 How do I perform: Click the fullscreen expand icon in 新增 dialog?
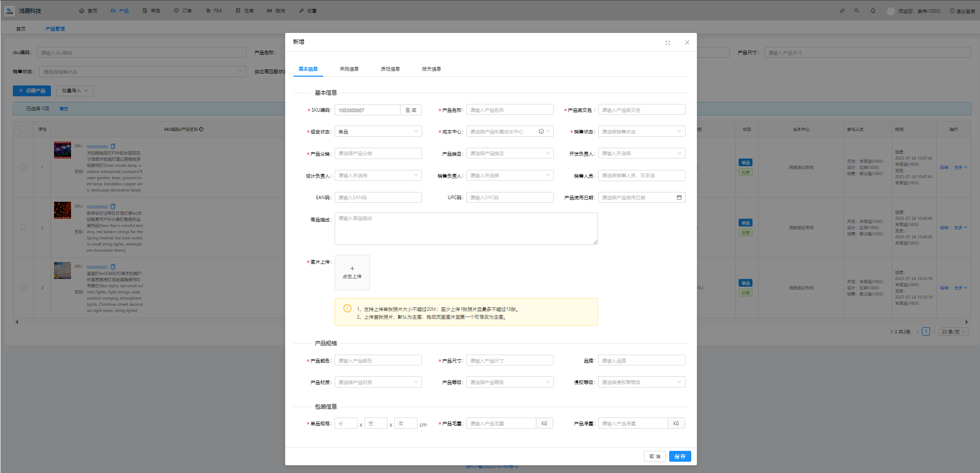click(x=668, y=43)
